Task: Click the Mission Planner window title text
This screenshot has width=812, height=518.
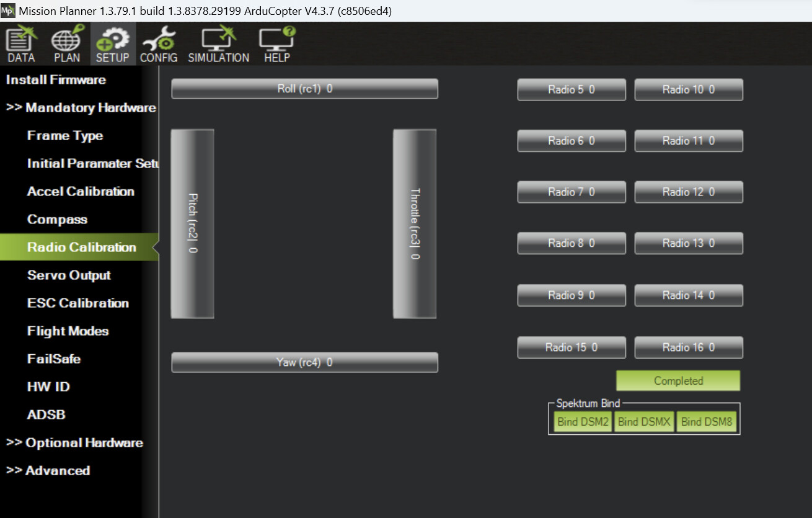Action: tap(205, 11)
